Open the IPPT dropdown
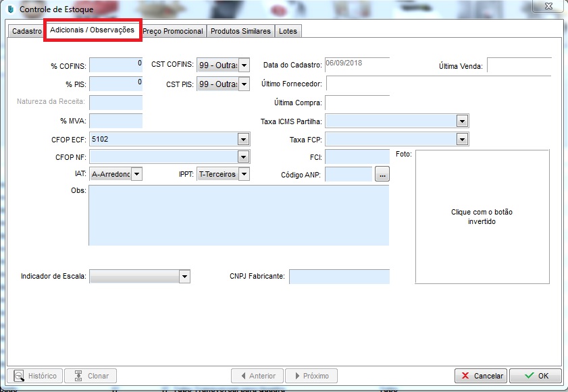The height and width of the screenshot is (392, 568). point(244,174)
